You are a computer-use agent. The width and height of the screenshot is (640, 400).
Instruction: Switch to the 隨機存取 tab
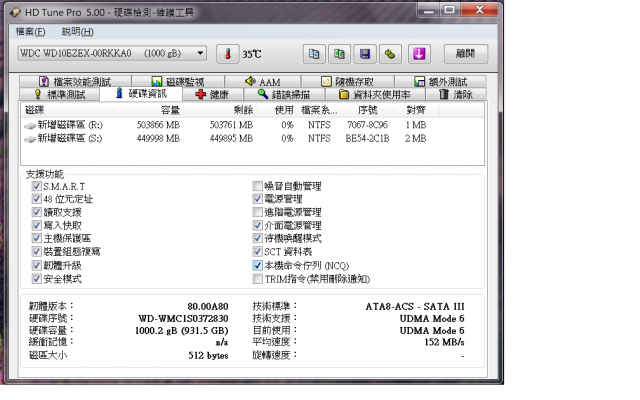pos(348,82)
